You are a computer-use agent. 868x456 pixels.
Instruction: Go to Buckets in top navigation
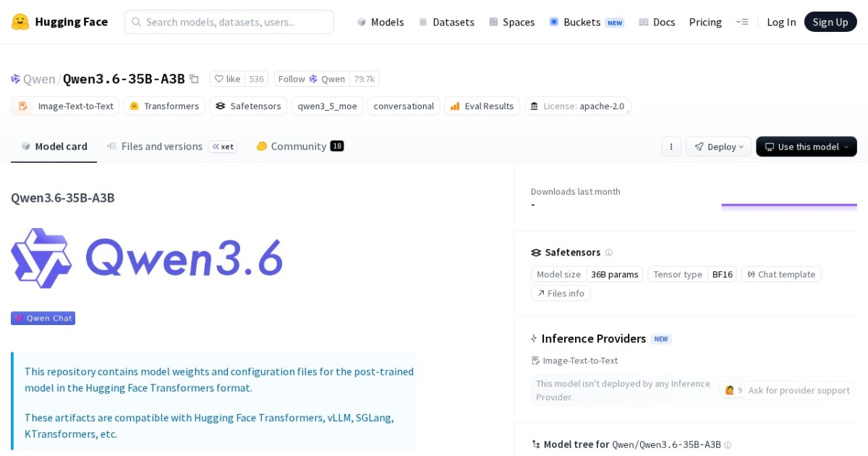[x=586, y=22]
